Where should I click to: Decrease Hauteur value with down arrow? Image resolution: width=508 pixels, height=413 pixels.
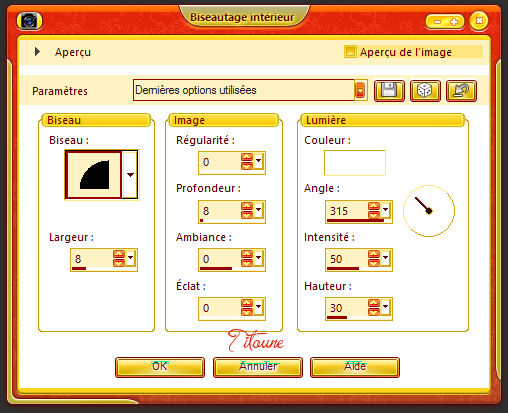[x=374, y=312]
